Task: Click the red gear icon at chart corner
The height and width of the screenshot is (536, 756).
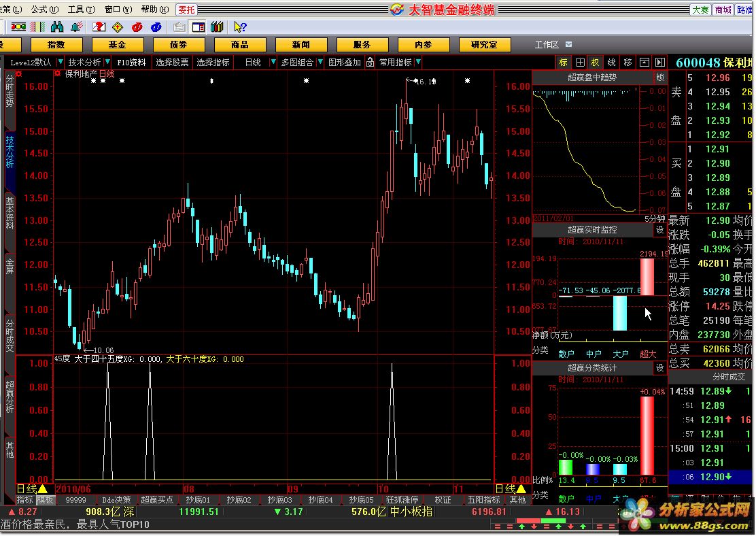Action: click(18, 74)
